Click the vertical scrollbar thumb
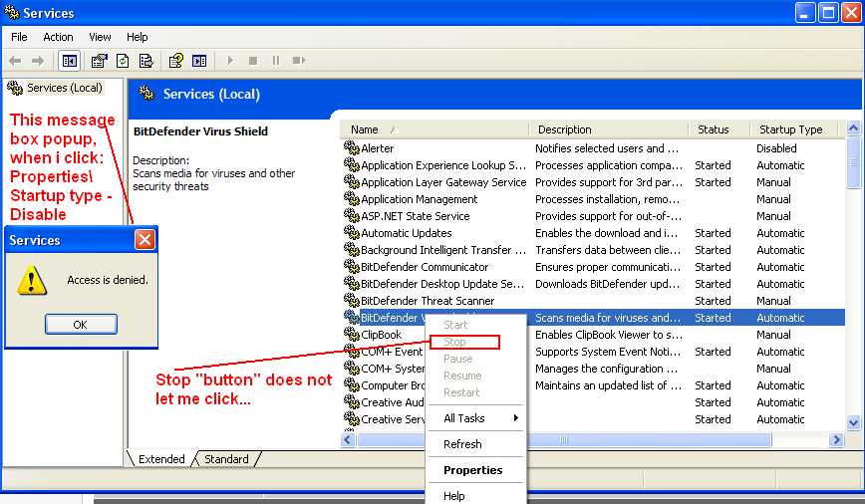The image size is (865, 504). [x=853, y=162]
